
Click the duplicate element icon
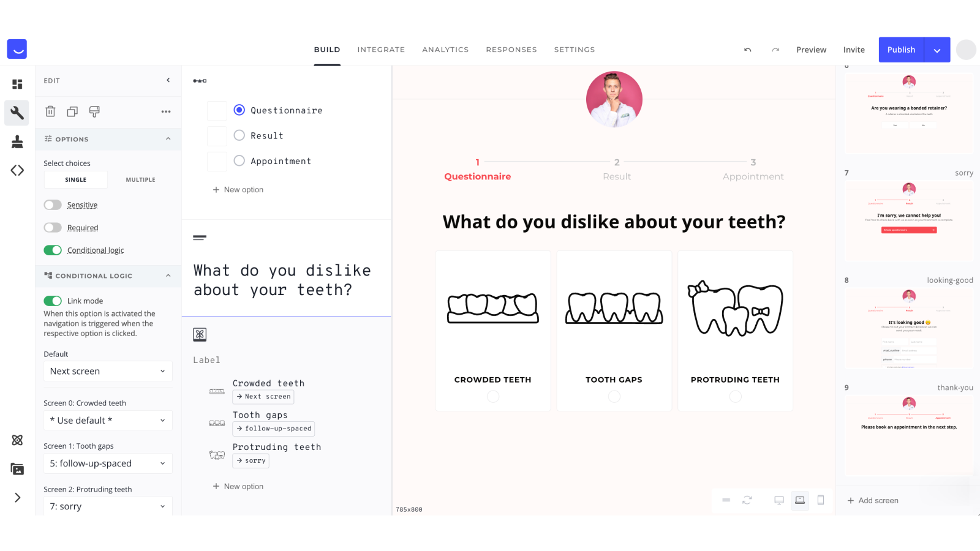[x=72, y=111]
